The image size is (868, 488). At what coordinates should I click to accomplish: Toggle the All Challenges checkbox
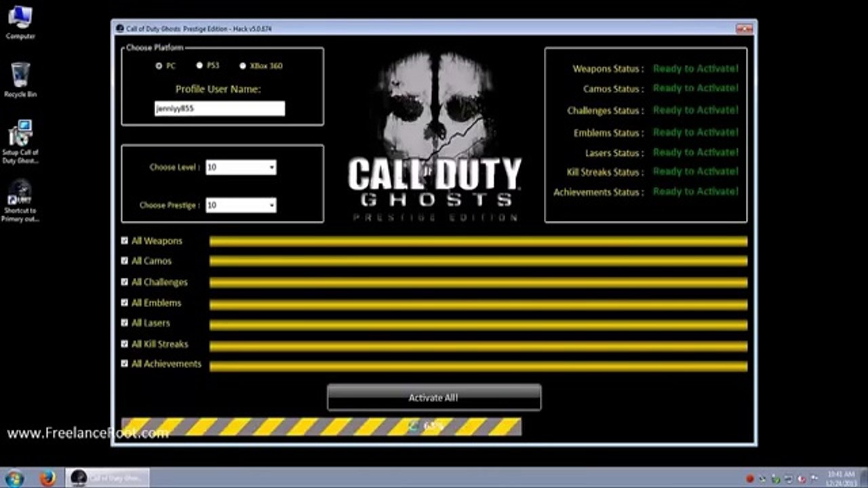pos(124,282)
